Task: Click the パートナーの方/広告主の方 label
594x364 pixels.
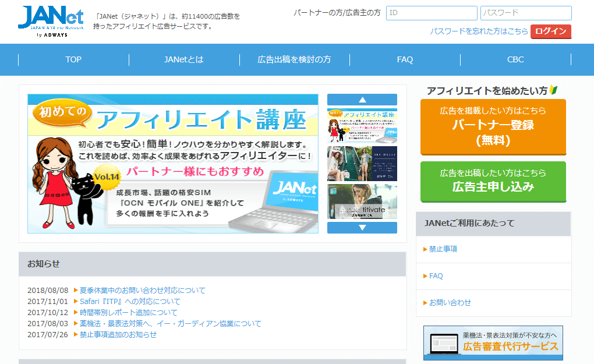Action: [x=337, y=13]
